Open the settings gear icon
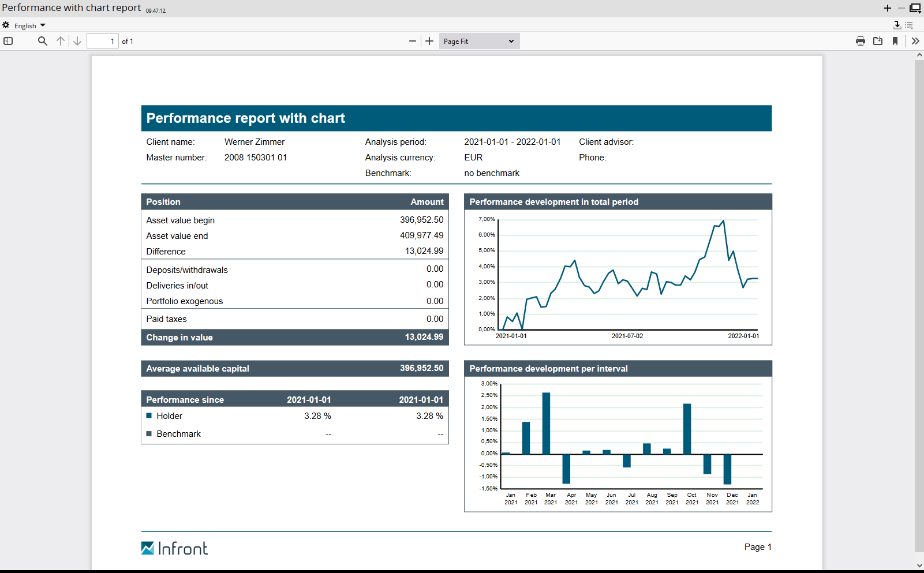Viewport: 924px width, 573px height. (x=6, y=25)
